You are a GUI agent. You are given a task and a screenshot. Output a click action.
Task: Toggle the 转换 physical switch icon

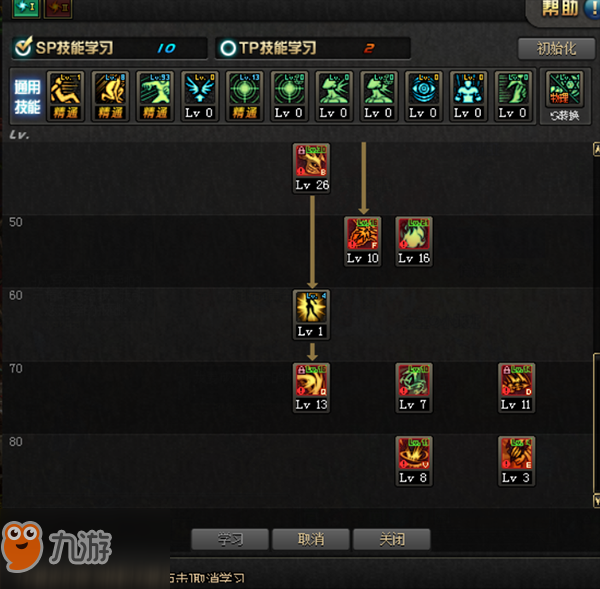point(565,97)
